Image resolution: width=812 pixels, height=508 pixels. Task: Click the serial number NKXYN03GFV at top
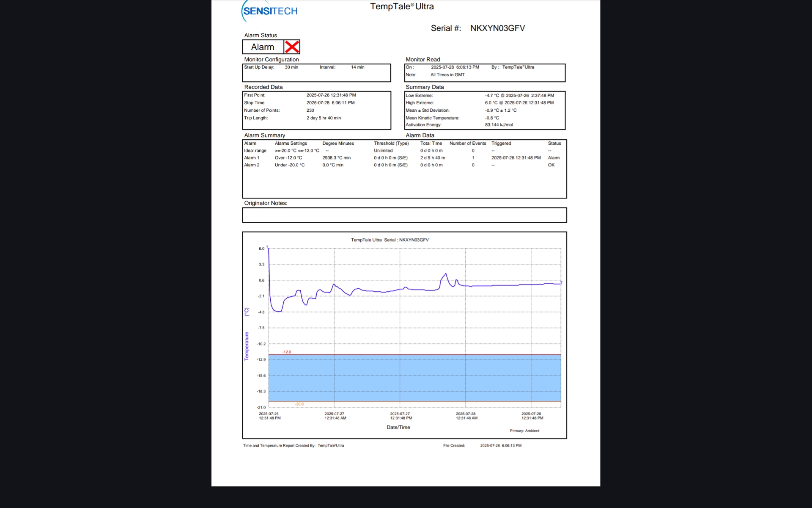pos(497,28)
